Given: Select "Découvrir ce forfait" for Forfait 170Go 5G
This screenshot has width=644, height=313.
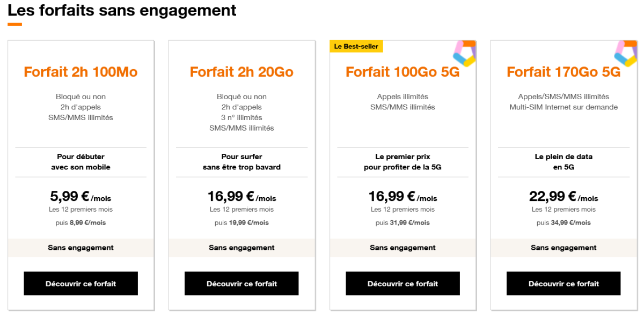Looking at the screenshot, I should (563, 284).
